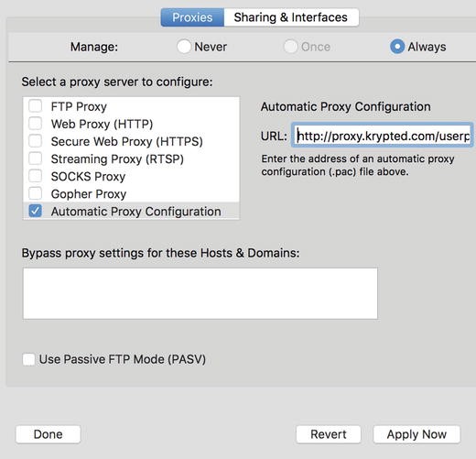Enable Secure Web Proxy (HTTPS) checkbox
This screenshot has height=459, width=476.
35,141
